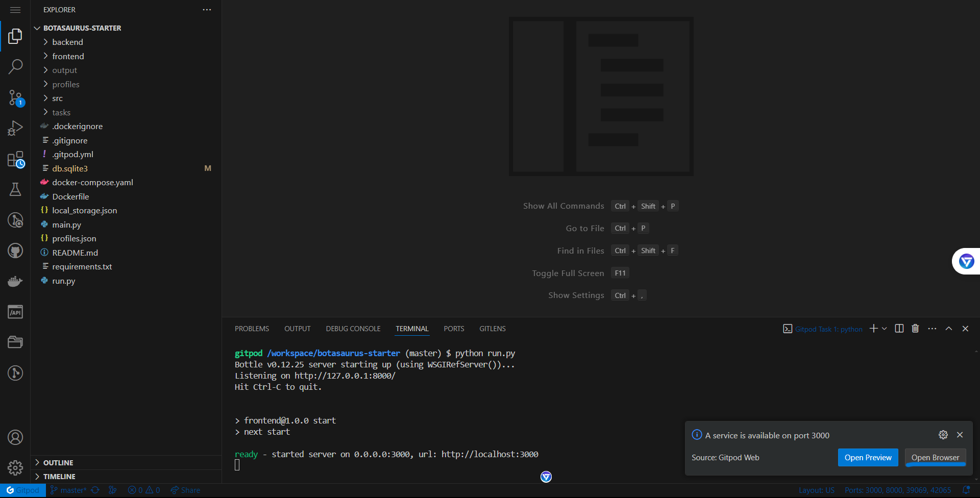Switch to the DEBUG CONSOLE tab
Viewport: 980px width, 498px height.
point(353,329)
